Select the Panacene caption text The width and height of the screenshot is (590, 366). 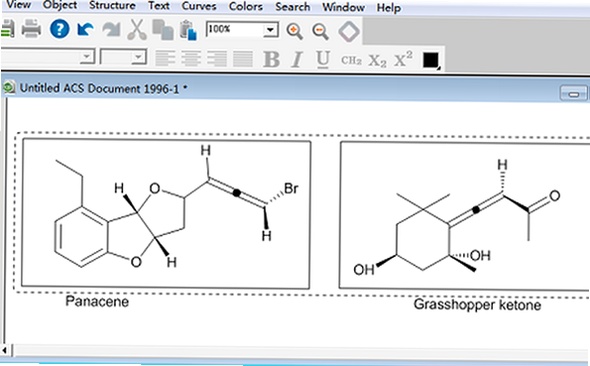pyautogui.click(x=97, y=301)
